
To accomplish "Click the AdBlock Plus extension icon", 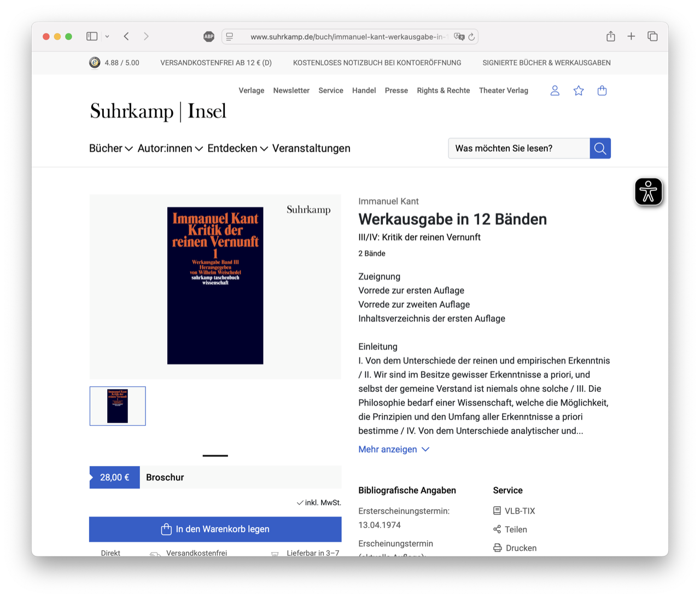I will click(209, 37).
